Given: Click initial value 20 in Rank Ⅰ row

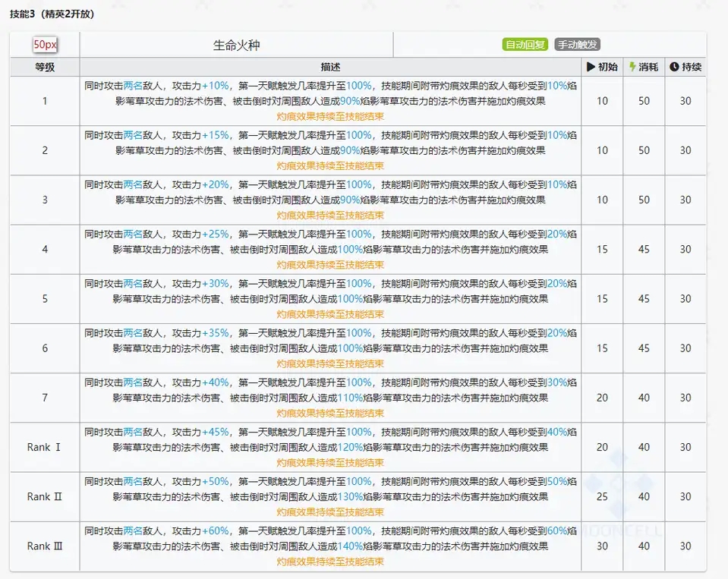Looking at the screenshot, I should 602,447.
